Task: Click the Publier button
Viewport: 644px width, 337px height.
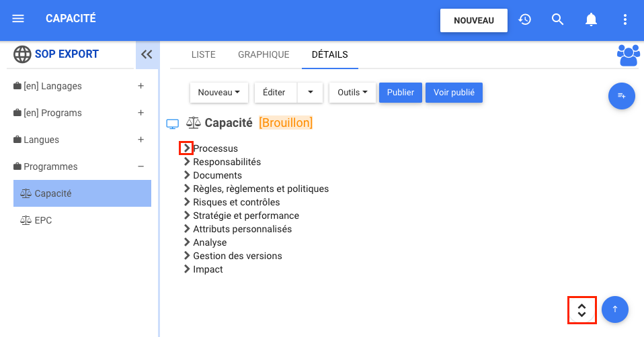Action: 401,93
